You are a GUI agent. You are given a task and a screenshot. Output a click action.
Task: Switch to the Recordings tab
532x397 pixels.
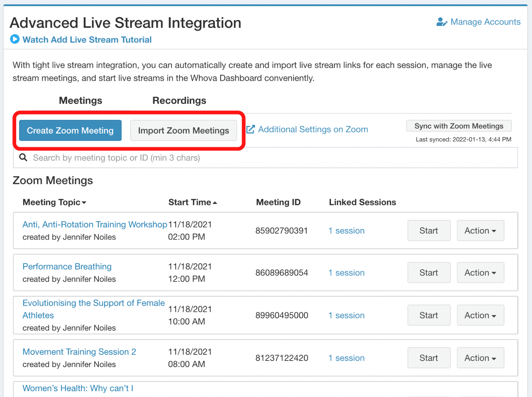179,101
